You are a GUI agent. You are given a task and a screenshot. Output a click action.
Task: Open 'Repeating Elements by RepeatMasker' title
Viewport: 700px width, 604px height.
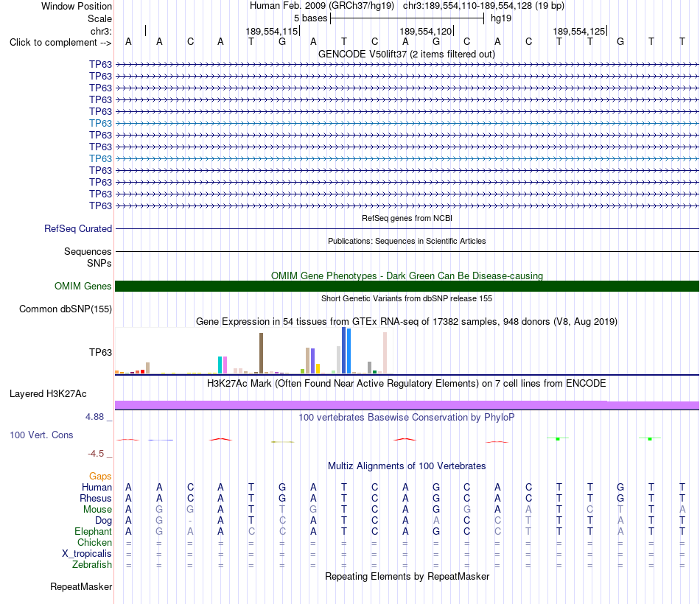(x=407, y=576)
